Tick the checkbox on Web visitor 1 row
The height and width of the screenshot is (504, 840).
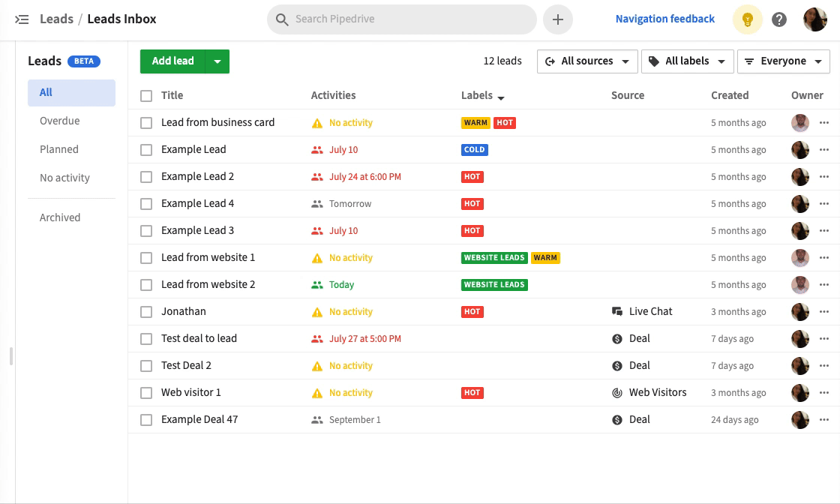point(146,392)
